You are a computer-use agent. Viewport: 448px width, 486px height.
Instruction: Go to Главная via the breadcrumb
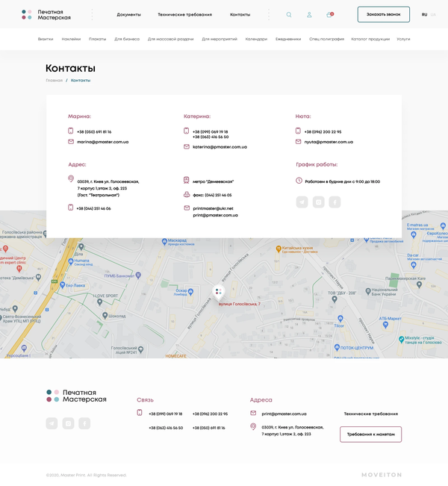(x=54, y=80)
